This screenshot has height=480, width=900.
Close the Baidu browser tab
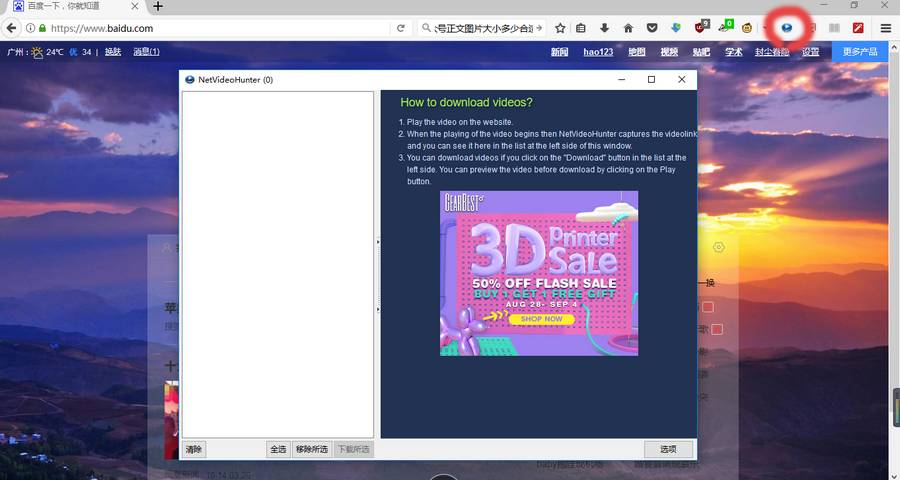tap(135, 6)
